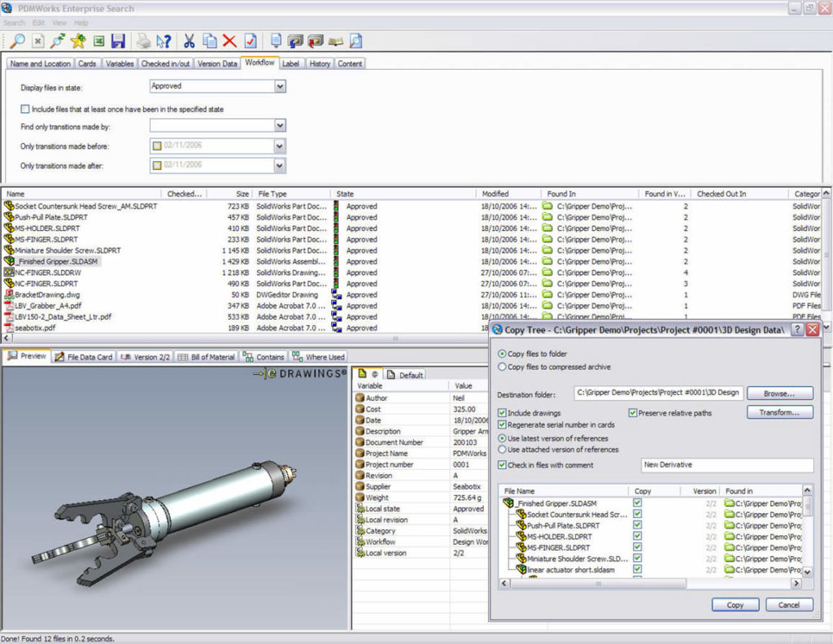Click the Browse button for destination folder
The width and height of the screenshot is (833, 644).
click(x=779, y=393)
